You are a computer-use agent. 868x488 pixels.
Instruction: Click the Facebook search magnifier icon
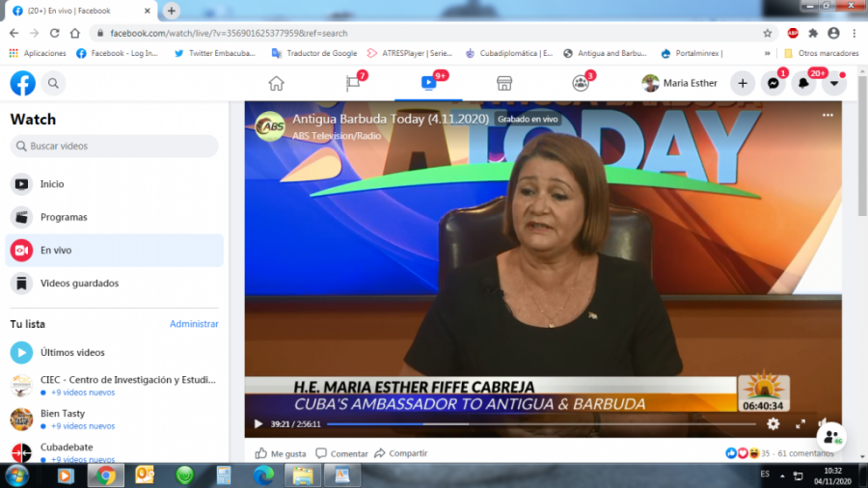pyautogui.click(x=53, y=84)
